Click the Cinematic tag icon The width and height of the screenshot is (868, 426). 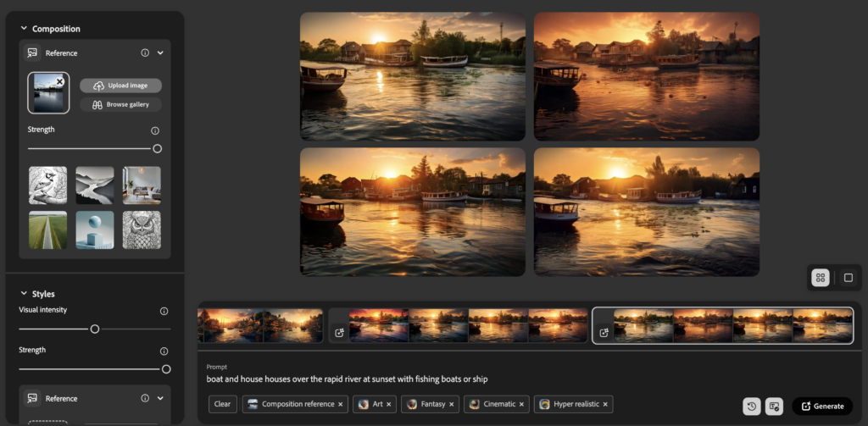click(x=475, y=405)
